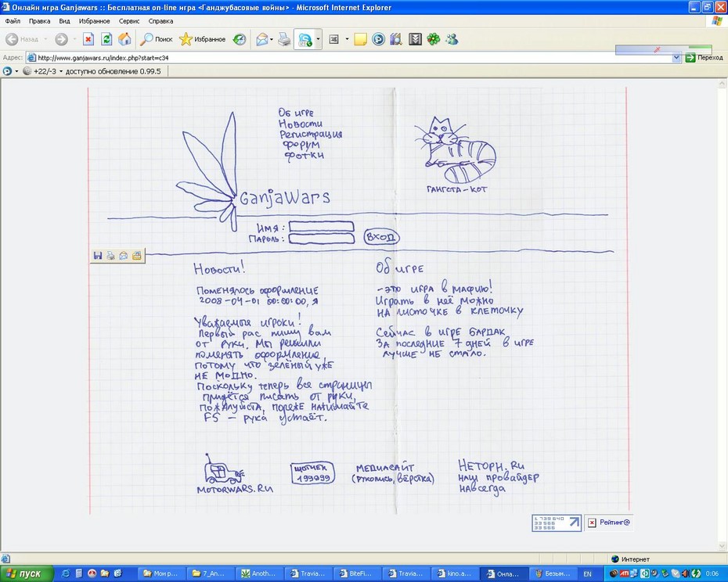Click the statistics counter banner with arrow
Image resolution: width=728 pixels, height=582 pixels.
(x=557, y=523)
